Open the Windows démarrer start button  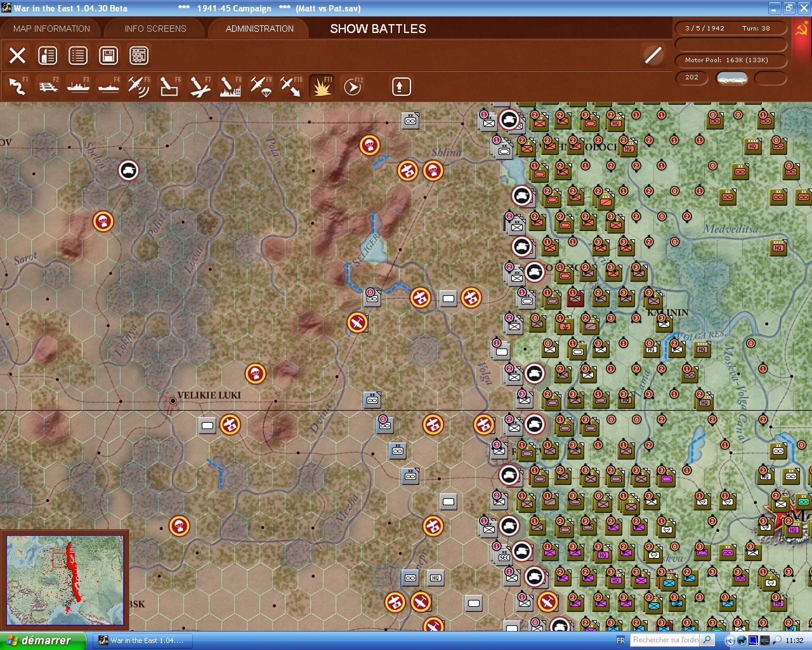43,640
